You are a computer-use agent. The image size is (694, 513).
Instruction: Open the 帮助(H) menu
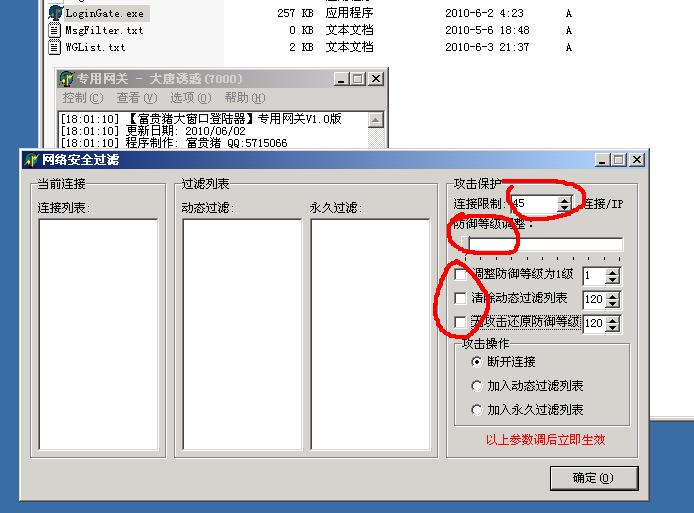tap(244, 98)
